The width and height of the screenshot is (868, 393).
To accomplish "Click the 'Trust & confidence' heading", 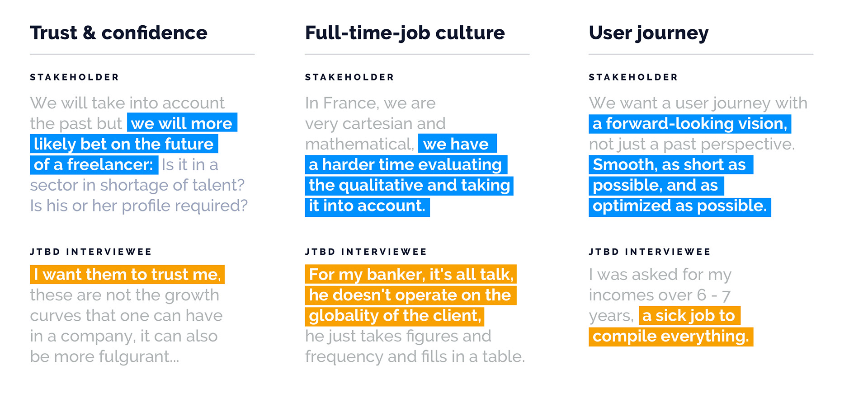I will click(x=118, y=33).
